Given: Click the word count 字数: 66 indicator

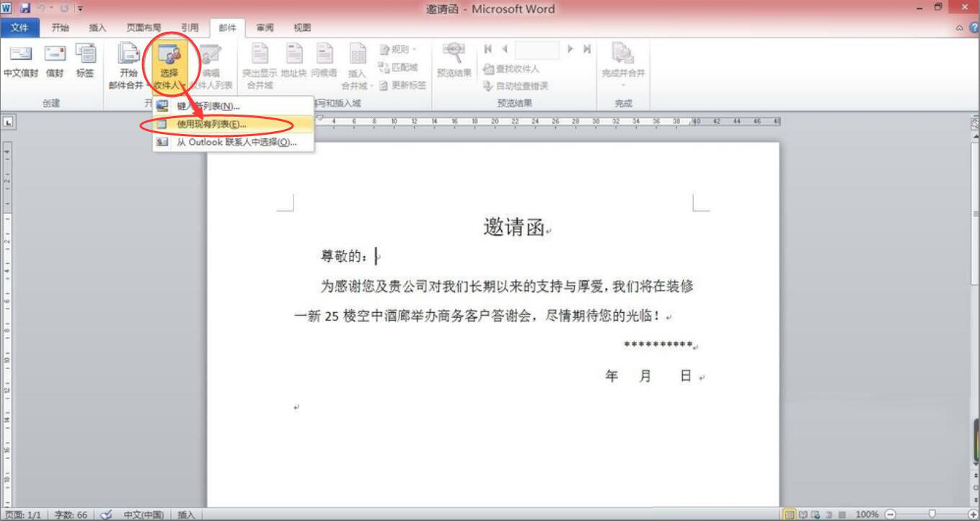Looking at the screenshot, I should pos(71,515).
